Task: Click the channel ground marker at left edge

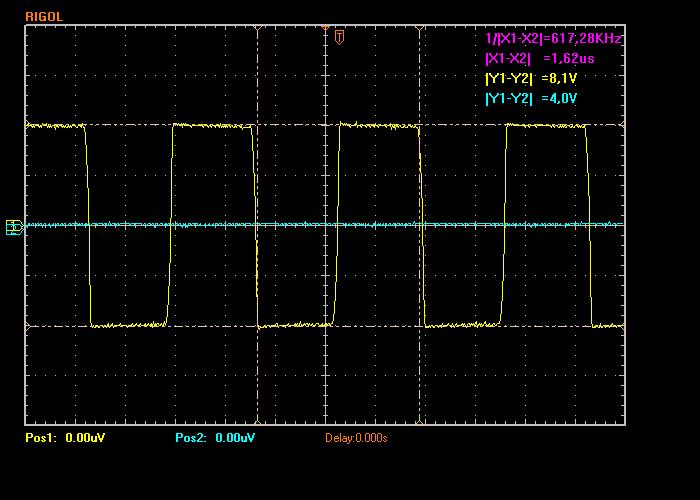Action: pos(15,227)
